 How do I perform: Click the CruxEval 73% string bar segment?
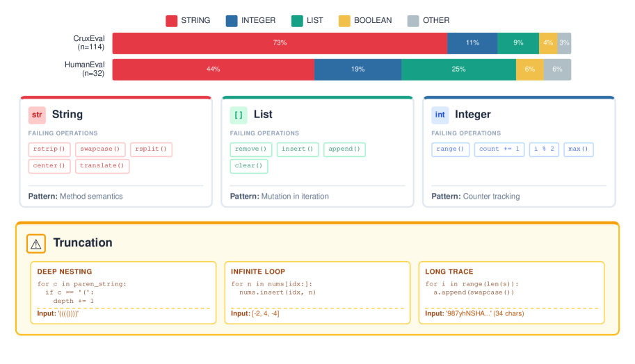[x=280, y=43]
